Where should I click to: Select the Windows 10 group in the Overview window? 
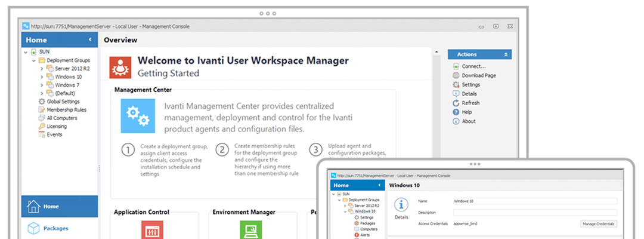pyautogui.click(x=64, y=77)
